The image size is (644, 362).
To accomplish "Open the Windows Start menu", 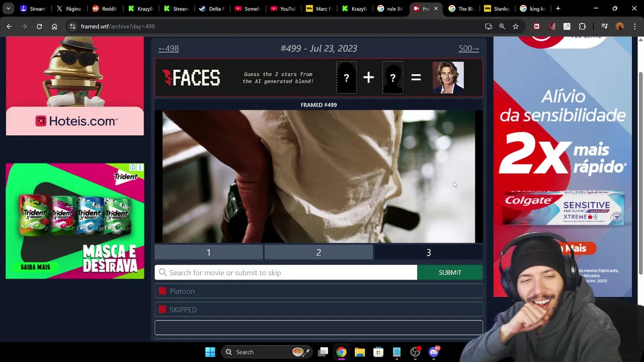I will tap(210, 352).
